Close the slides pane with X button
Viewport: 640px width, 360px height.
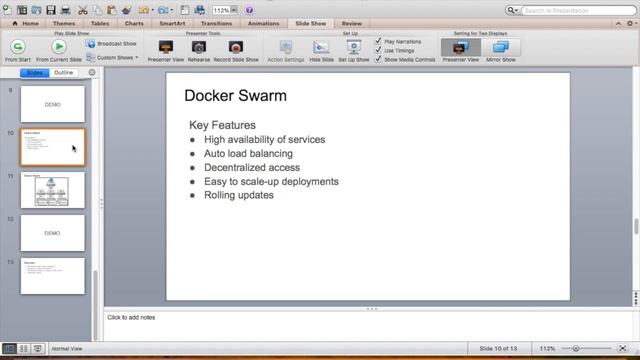tap(92, 72)
